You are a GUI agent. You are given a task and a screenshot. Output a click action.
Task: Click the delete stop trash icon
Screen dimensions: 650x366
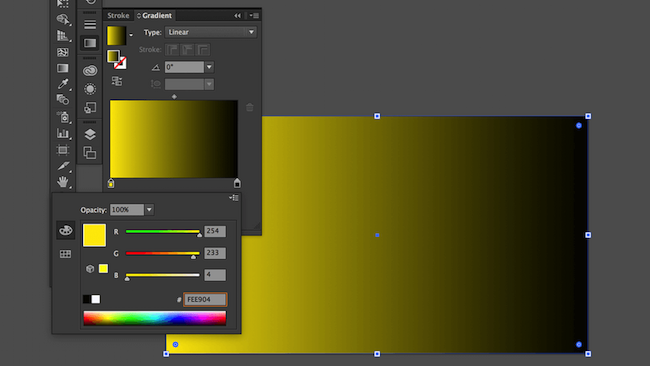coord(250,107)
